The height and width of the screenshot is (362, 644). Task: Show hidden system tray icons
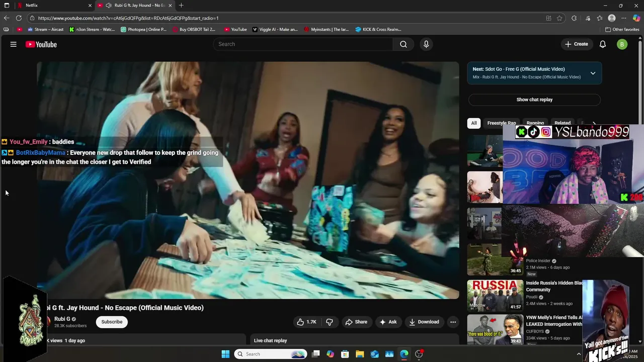click(579, 354)
